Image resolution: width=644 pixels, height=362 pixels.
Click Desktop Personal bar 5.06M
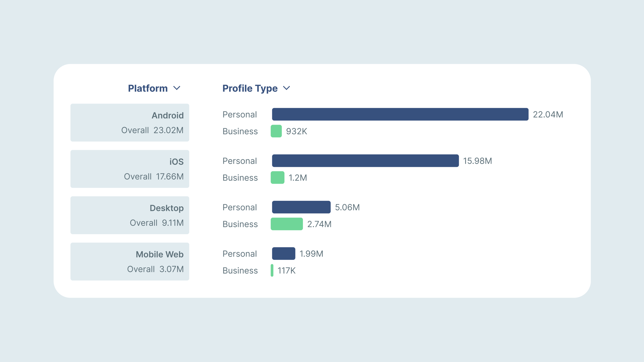click(301, 207)
